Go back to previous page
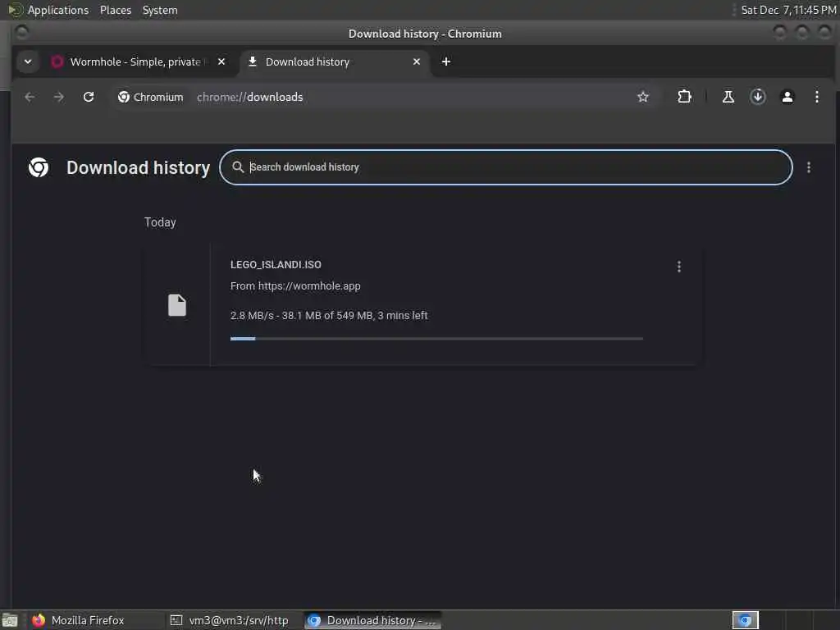The height and width of the screenshot is (630, 840). point(30,97)
